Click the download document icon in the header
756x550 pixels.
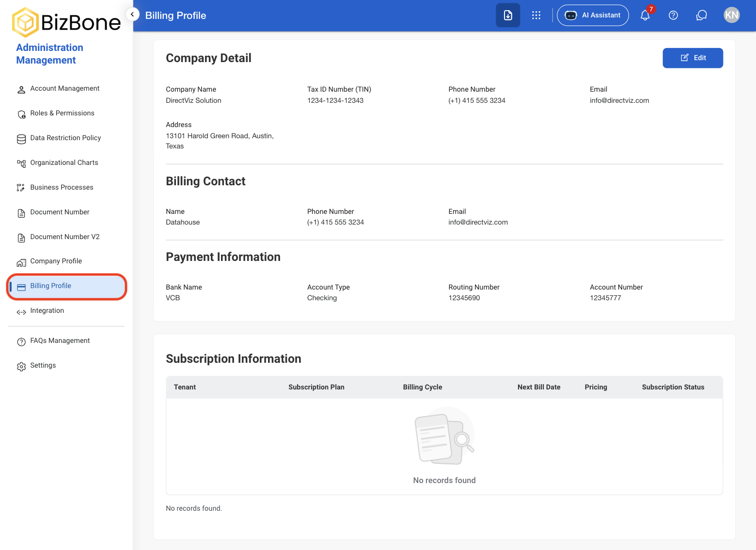[508, 15]
